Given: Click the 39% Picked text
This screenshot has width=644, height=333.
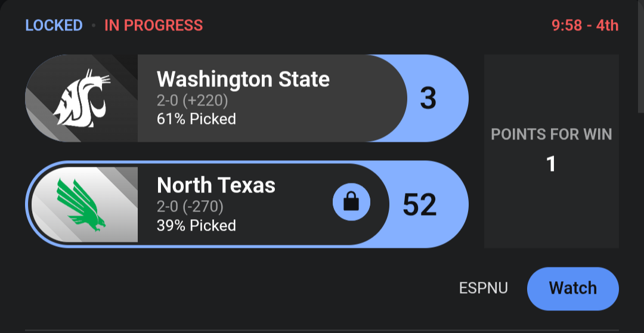Looking at the screenshot, I should (196, 225).
